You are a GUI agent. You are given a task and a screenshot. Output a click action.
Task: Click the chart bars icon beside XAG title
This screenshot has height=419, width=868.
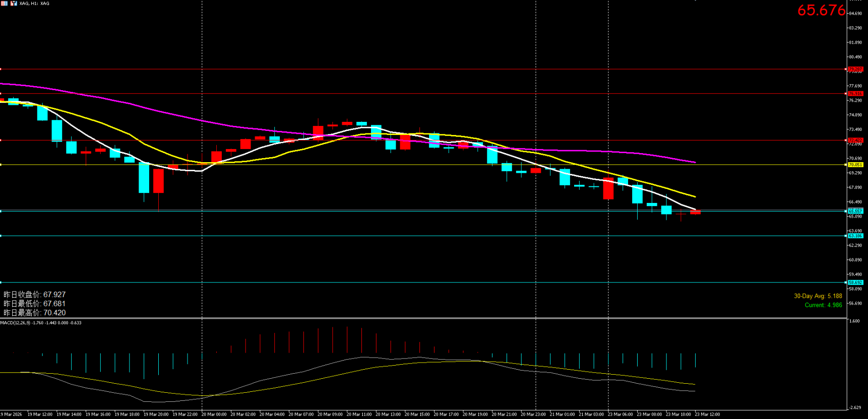[x=14, y=4]
